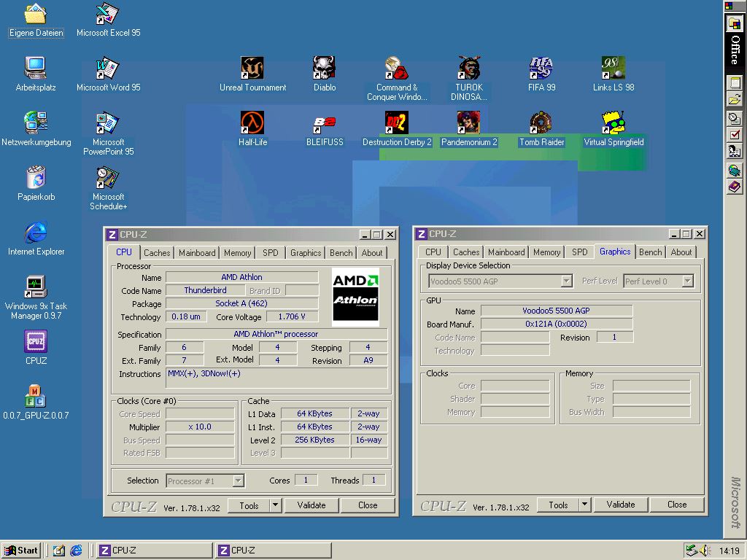Click Office bar globe and book icon
Viewport: 747px width, 560px height.
tap(735, 171)
